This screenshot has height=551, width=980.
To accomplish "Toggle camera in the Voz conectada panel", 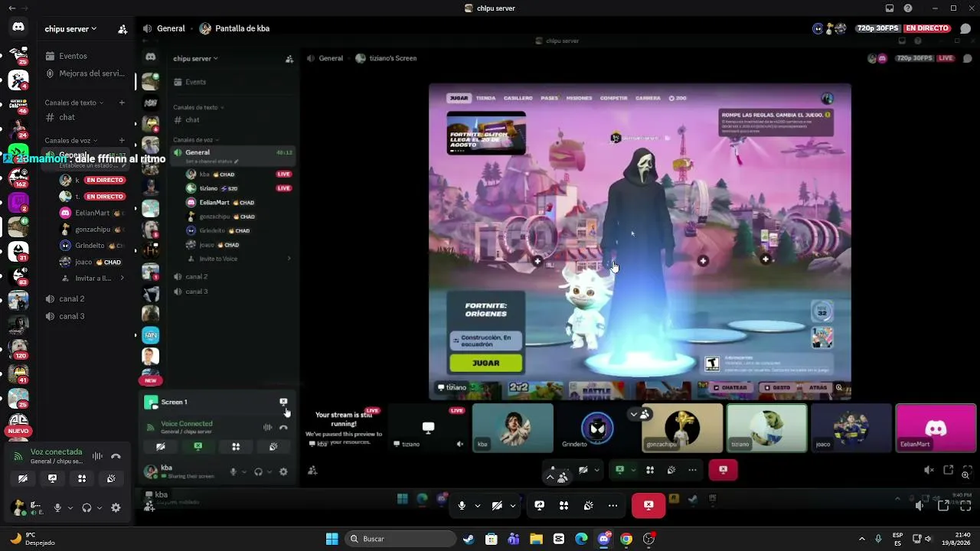I will pyautogui.click(x=23, y=478).
